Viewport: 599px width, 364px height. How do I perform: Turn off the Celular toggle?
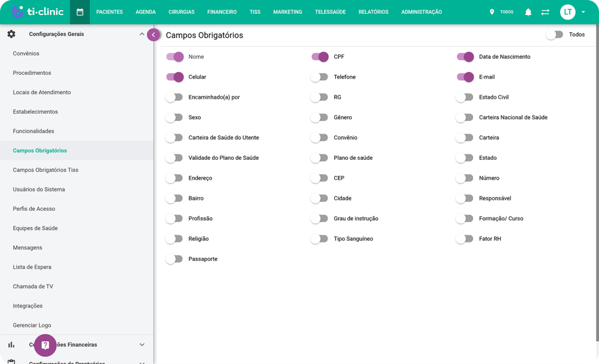[x=175, y=77]
